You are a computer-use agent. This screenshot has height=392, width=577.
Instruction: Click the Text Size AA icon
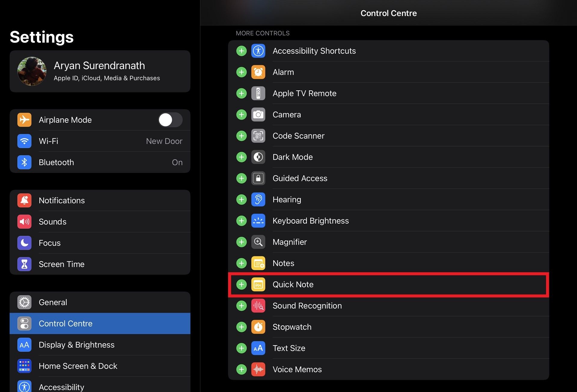[x=258, y=348]
